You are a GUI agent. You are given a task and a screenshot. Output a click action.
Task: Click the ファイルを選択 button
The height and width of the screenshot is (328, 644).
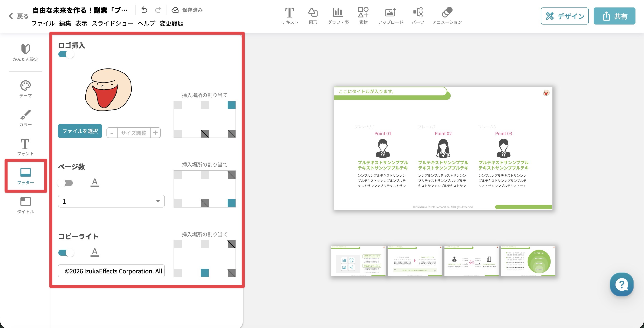[80, 131]
